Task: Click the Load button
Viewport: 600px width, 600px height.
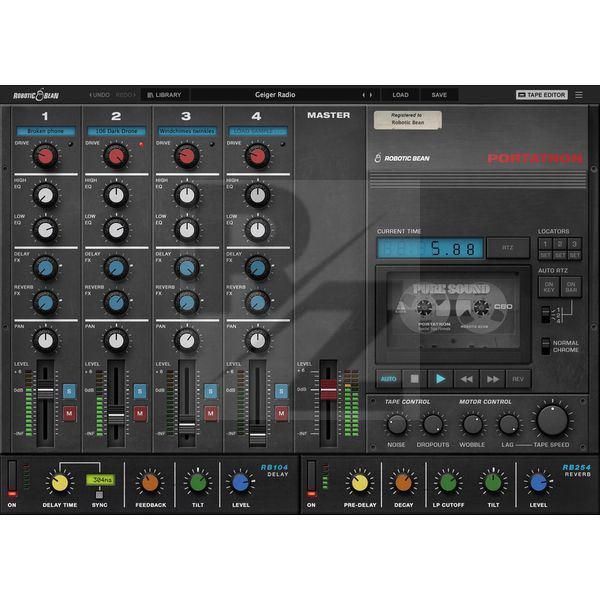Action: click(x=400, y=95)
